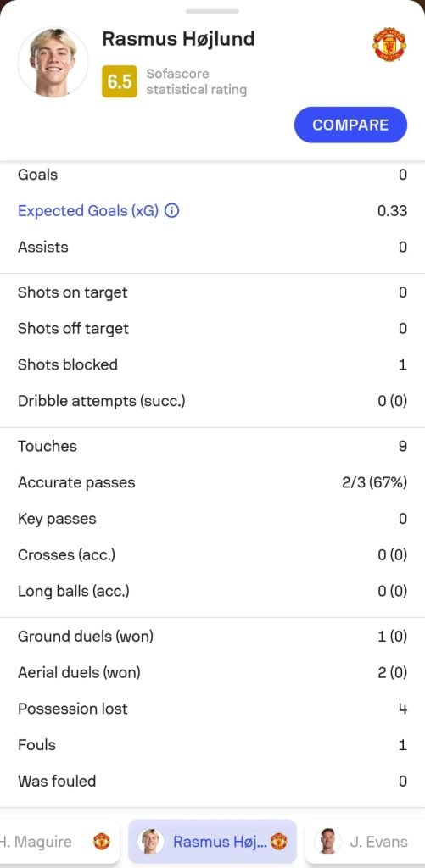Open the Expected Goals (xG) link
Image resolution: width=425 pixels, height=868 pixels.
[x=88, y=211]
